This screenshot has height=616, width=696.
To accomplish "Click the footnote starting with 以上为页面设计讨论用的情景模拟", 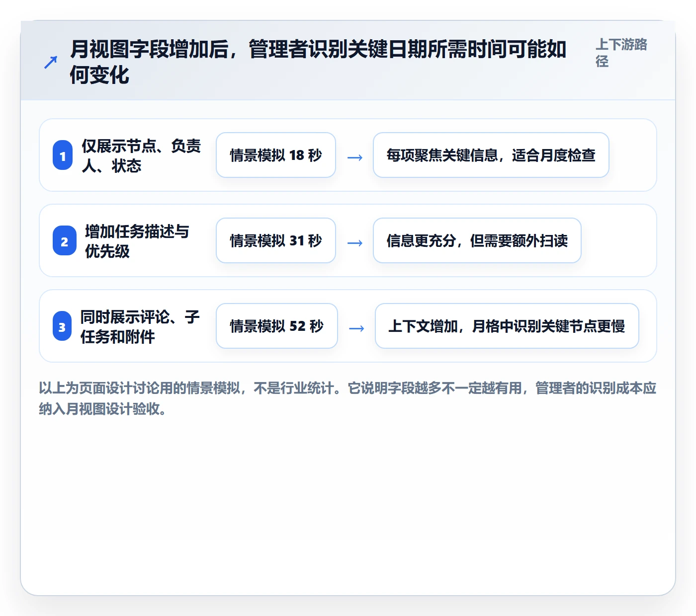I will pyautogui.click(x=348, y=398).
